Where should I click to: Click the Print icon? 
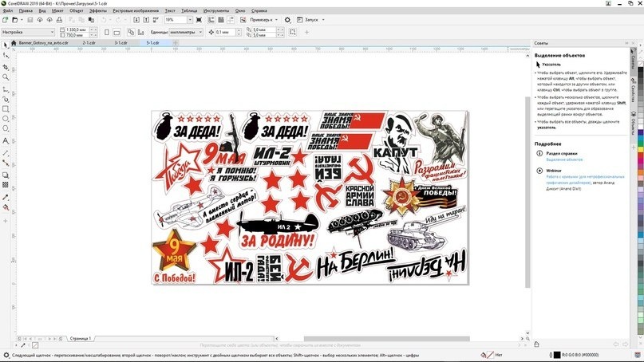tap(60, 20)
